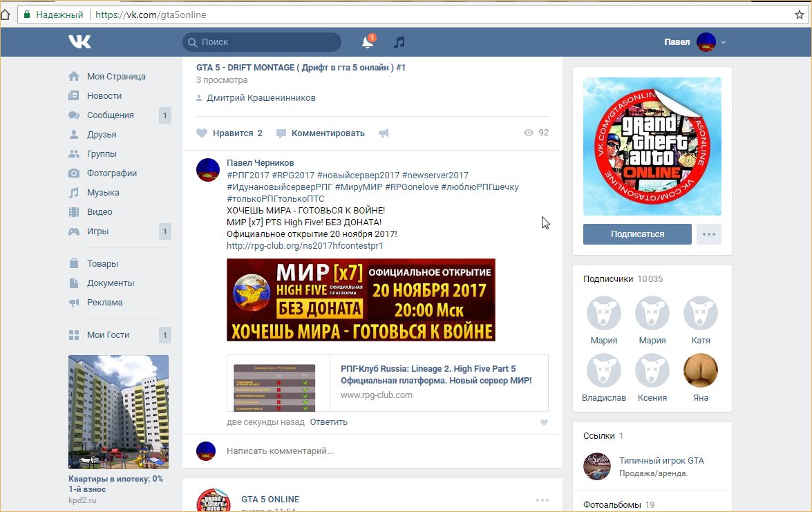Open Павел Черников commenter name

click(261, 162)
